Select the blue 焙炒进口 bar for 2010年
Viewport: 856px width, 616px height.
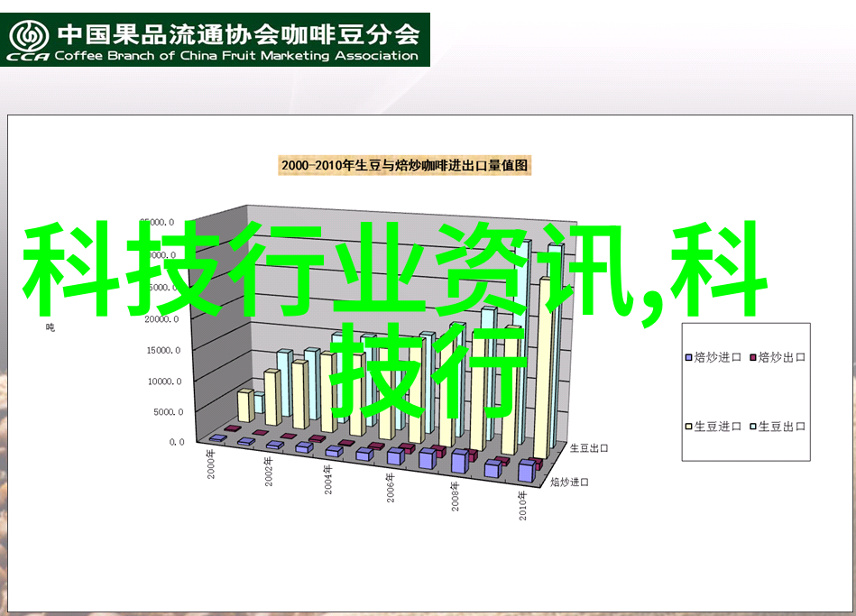[528, 472]
